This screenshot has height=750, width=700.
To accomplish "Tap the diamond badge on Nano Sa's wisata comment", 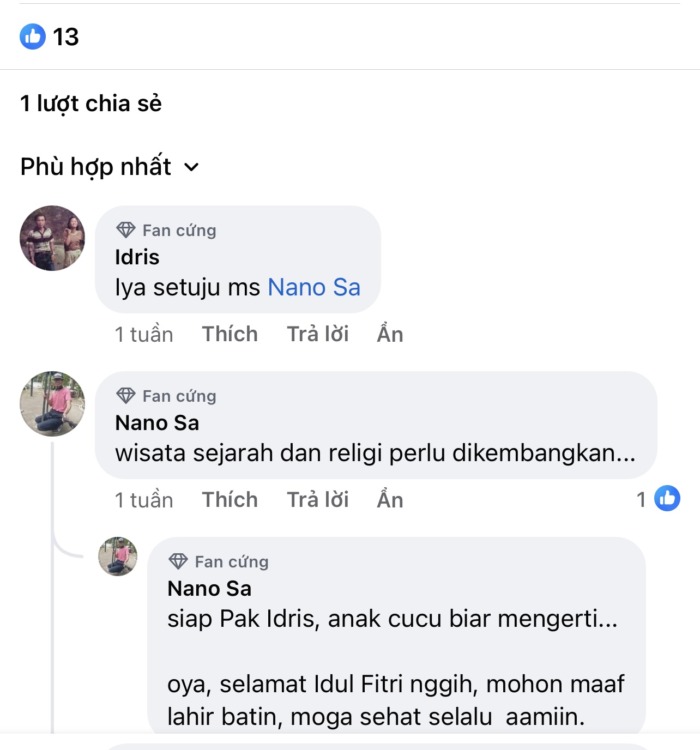I will pyautogui.click(x=126, y=396).
